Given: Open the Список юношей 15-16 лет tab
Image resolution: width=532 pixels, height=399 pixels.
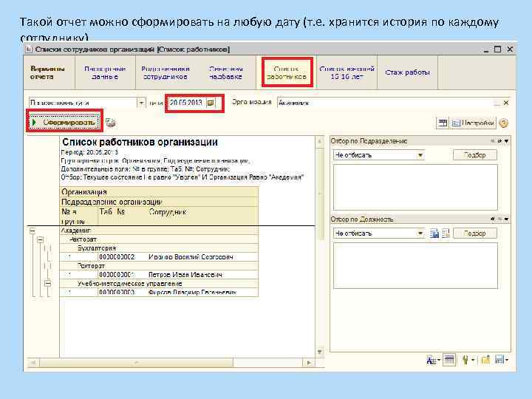Looking at the screenshot, I should [347, 72].
